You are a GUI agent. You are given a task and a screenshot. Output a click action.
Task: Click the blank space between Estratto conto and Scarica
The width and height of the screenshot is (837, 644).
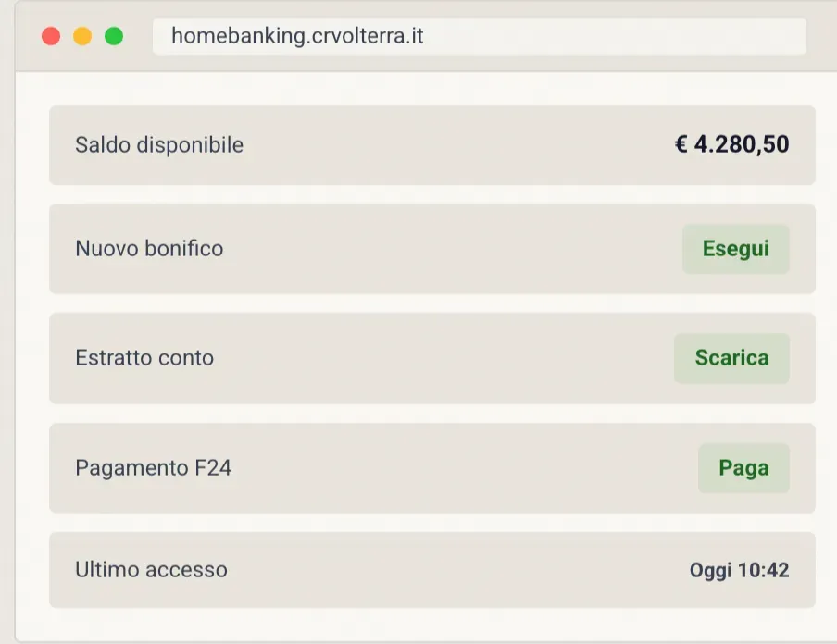tap(443, 358)
